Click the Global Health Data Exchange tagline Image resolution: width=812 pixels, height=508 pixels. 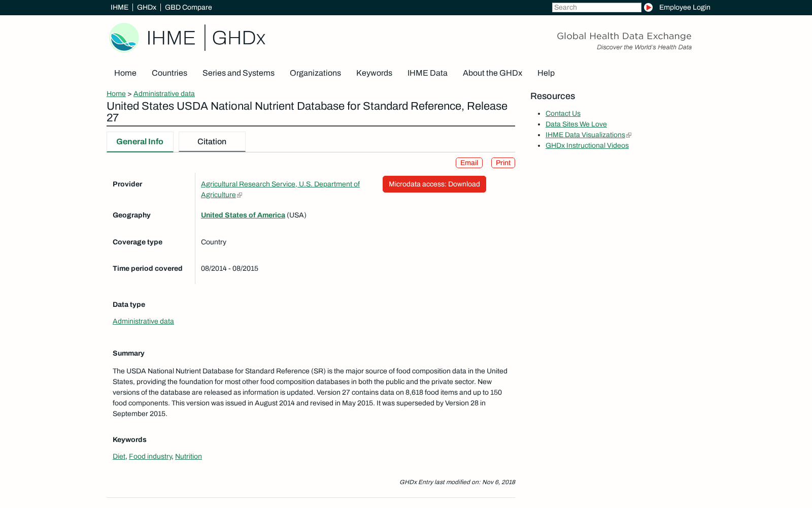pos(624,36)
